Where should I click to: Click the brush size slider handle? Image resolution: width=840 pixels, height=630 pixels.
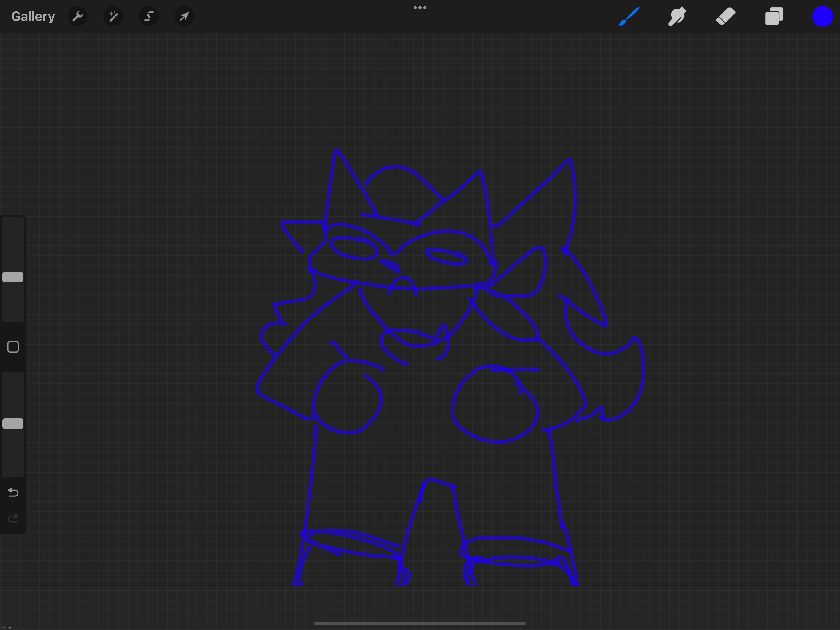(x=13, y=277)
